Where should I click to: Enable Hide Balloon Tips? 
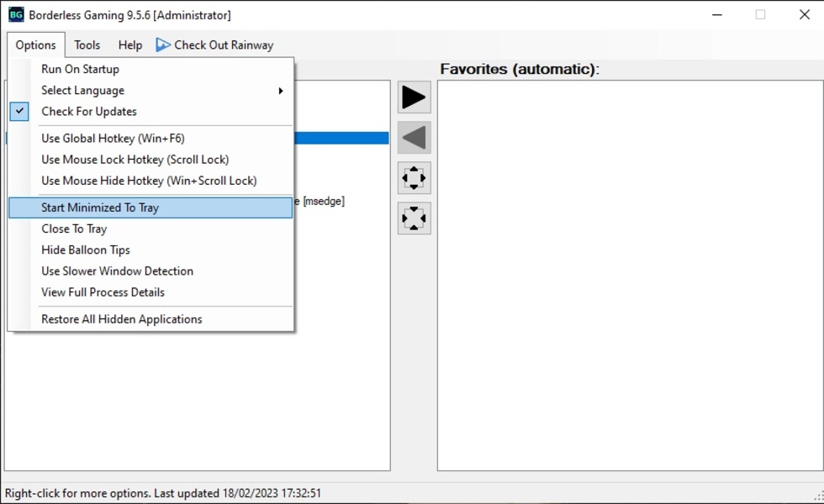coord(86,250)
